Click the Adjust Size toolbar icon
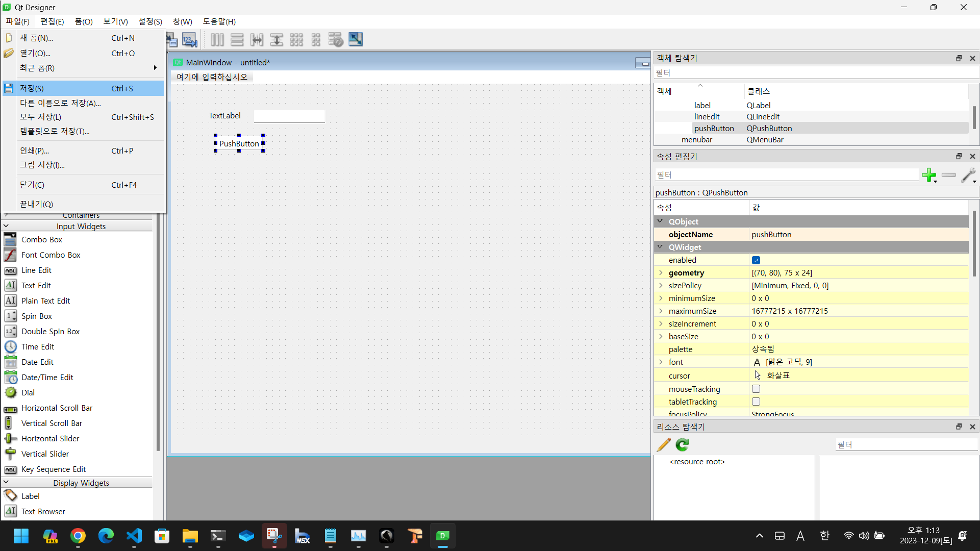Screen dimensions: 980x551 click(x=356, y=40)
